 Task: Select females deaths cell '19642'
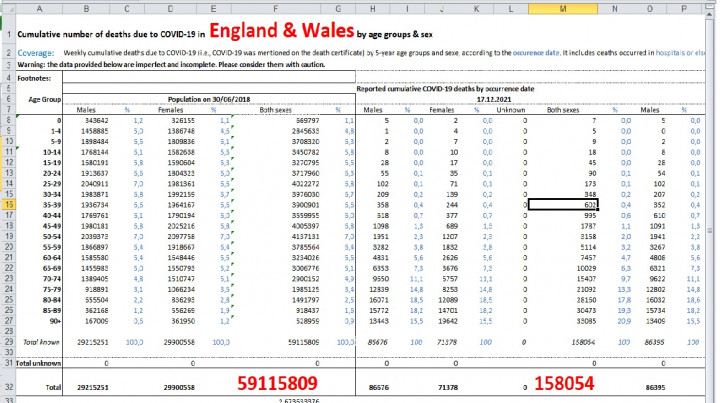[x=442, y=321]
